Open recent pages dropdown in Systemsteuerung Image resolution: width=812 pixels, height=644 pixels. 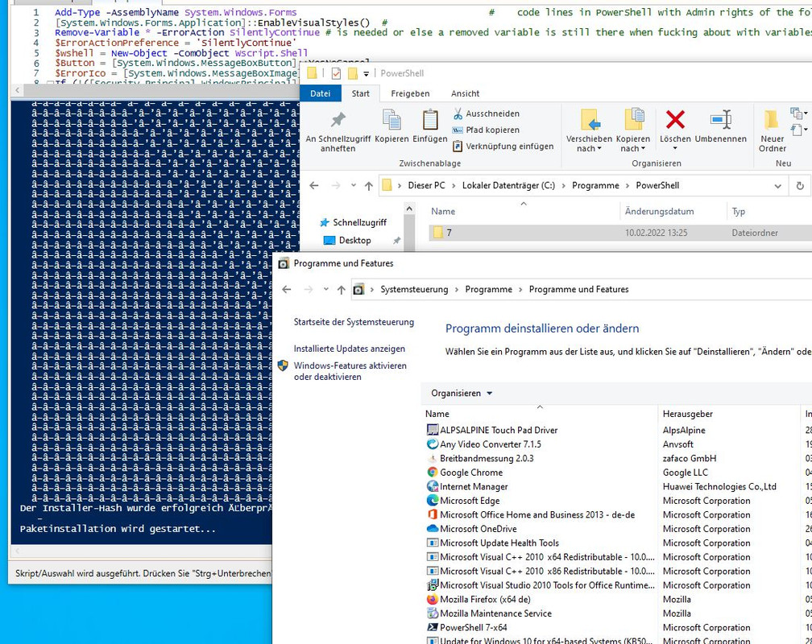[325, 289]
